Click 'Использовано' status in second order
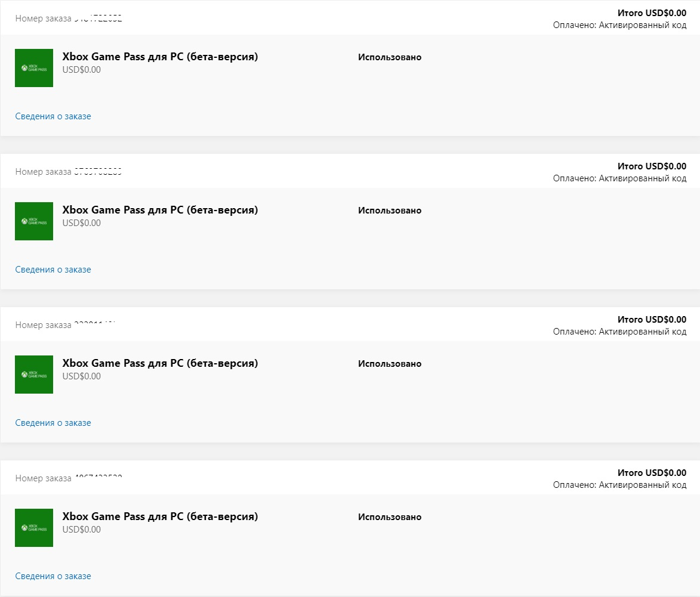700x597 pixels. [x=390, y=211]
